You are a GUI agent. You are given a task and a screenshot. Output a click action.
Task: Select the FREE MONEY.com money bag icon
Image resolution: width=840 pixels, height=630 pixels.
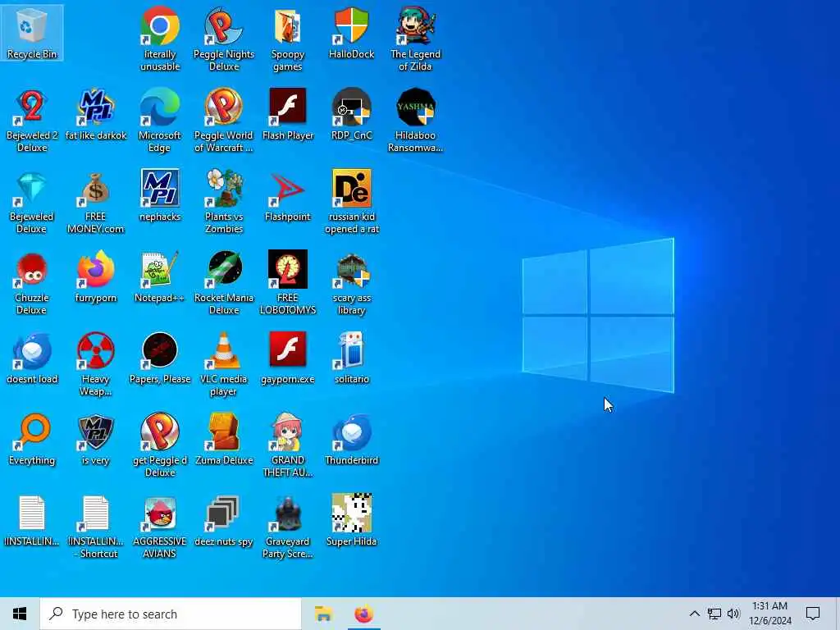coord(96,202)
